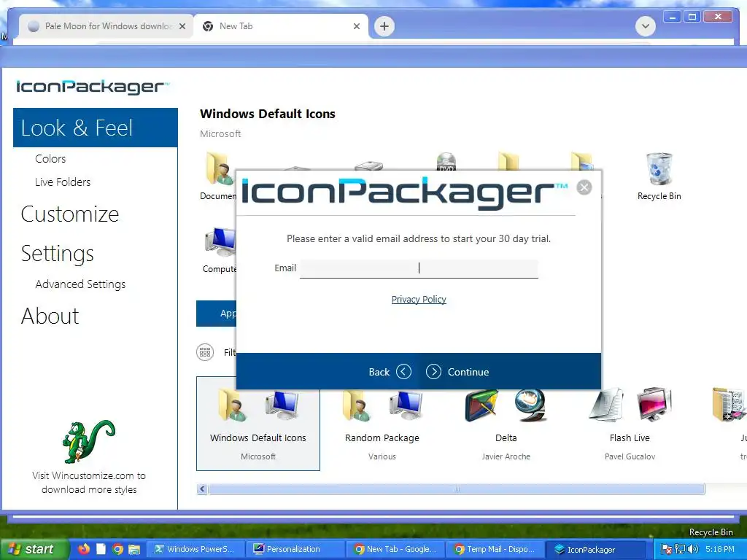The height and width of the screenshot is (560, 747).
Task: Expand the browser tab search dropdown
Action: click(646, 26)
